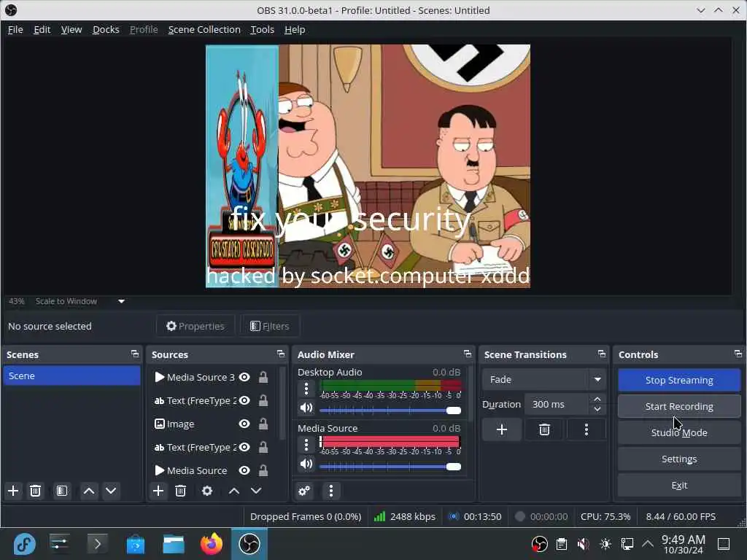This screenshot has width=747, height=560.
Task: Open Fedora application launcher
Action: 24,544
